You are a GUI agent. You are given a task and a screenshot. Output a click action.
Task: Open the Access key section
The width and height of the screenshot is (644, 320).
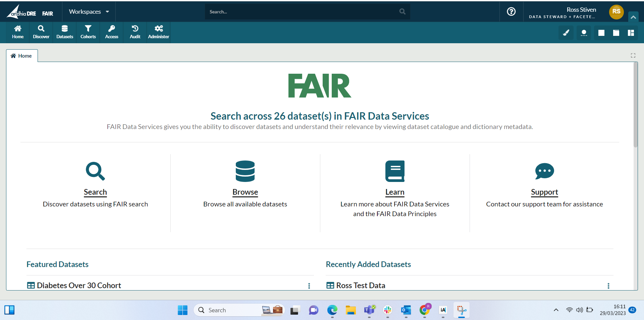[x=111, y=32]
